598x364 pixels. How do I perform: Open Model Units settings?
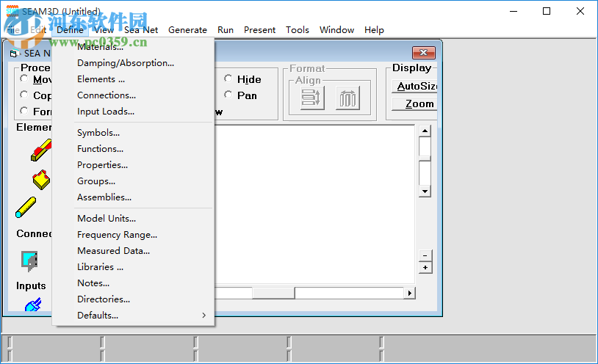tap(133, 219)
